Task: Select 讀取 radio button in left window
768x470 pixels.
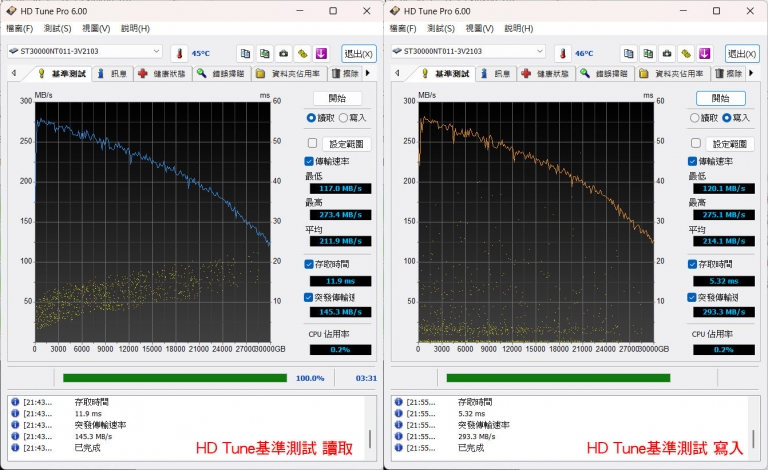Action: [311, 118]
